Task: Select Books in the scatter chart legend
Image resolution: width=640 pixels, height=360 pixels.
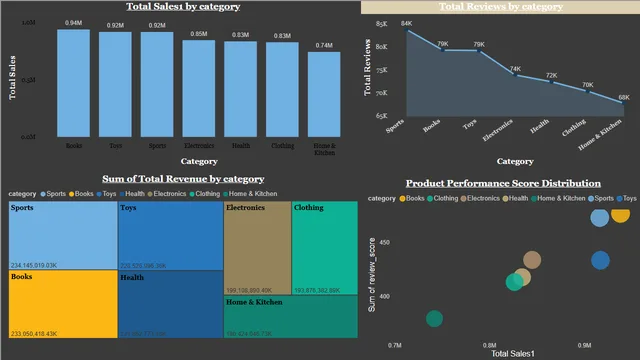Action: pyautogui.click(x=412, y=198)
